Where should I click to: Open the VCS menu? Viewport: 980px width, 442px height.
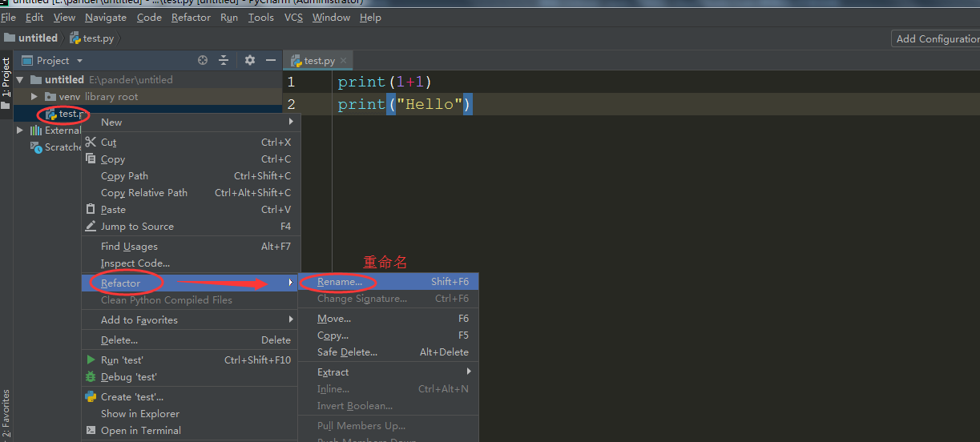coord(293,17)
